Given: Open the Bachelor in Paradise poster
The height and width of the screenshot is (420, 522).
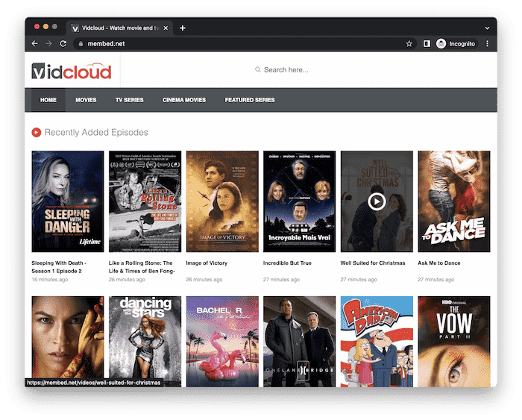Looking at the screenshot, I should (222, 342).
